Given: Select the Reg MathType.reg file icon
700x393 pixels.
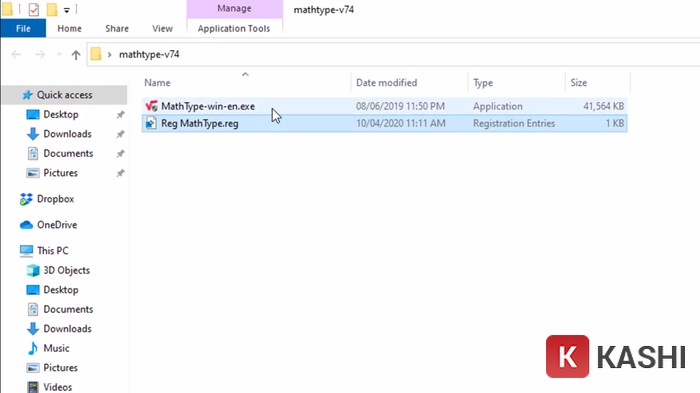Looking at the screenshot, I should point(151,123).
